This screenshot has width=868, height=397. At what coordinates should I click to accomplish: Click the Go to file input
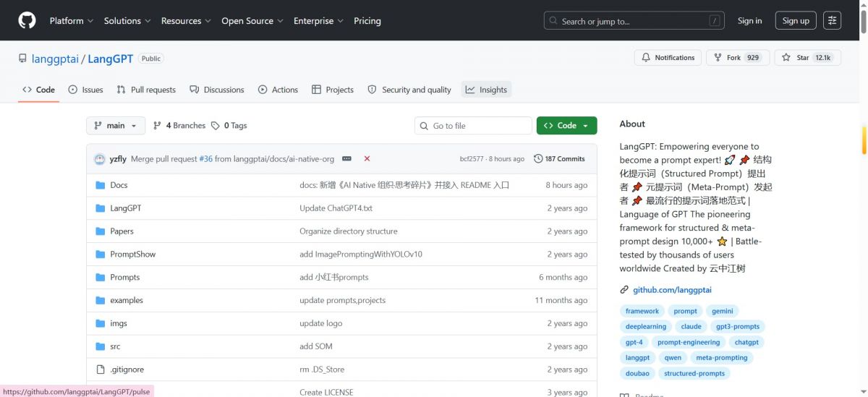473,126
